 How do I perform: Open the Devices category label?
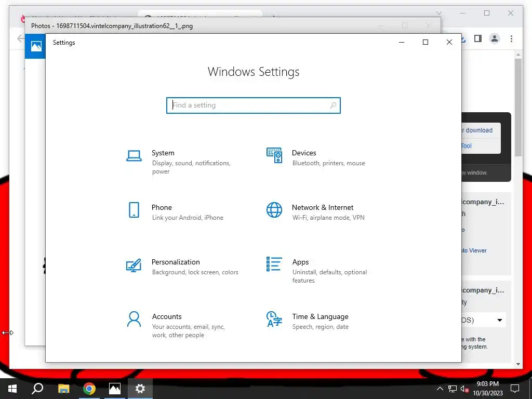click(304, 153)
